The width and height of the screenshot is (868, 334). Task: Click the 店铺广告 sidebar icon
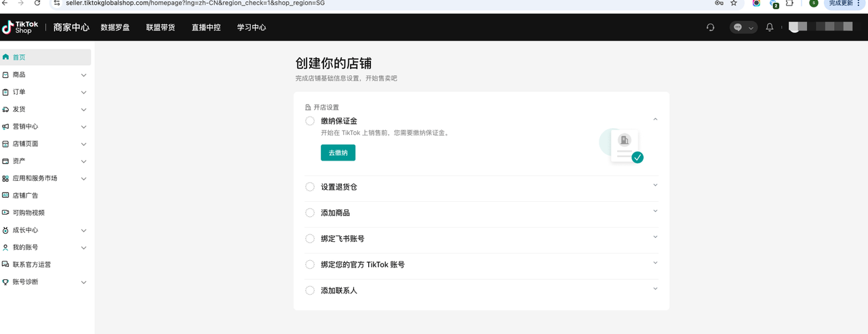click(6, 195)
